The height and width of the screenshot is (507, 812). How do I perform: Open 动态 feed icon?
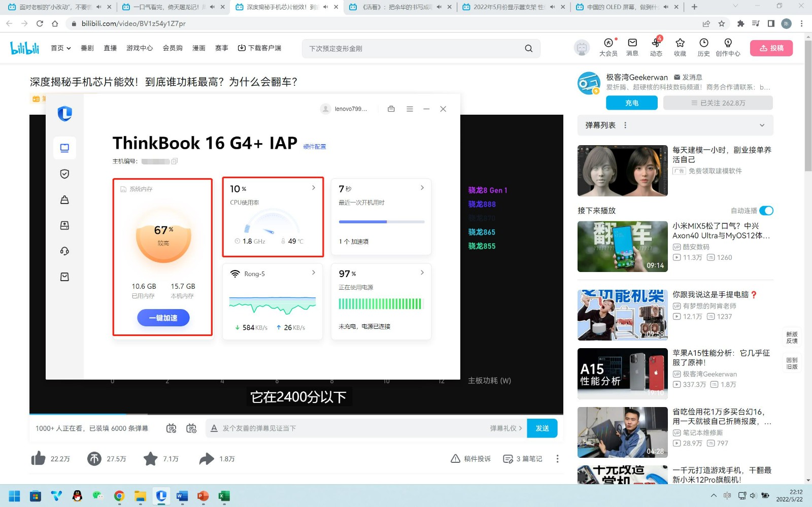pyautogui.click(x=656, y=47)
